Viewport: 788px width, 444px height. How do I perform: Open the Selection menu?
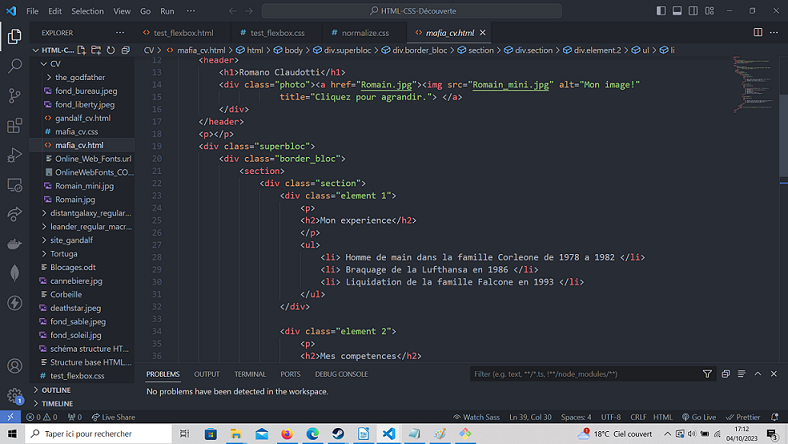(x=87, y=11)
